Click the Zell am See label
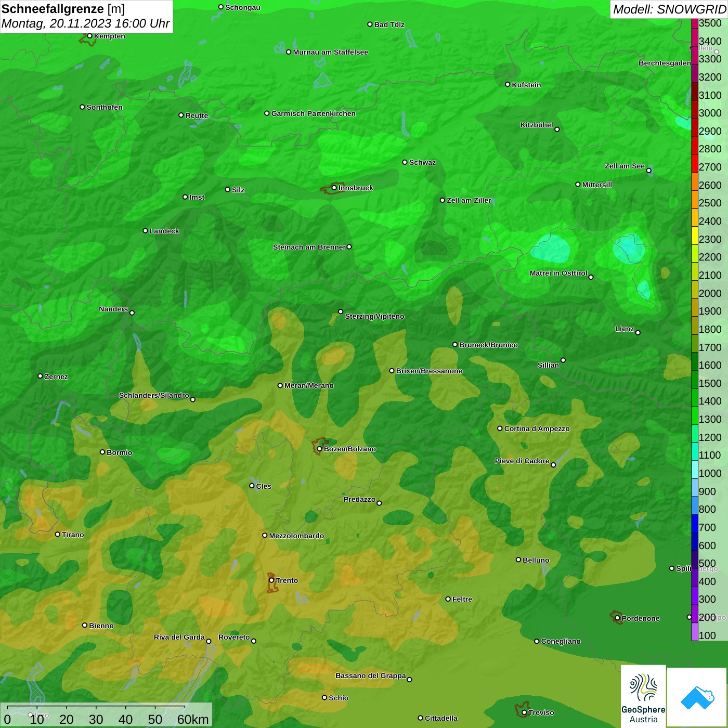The width and height of the screenshot is (728, 728). [x=625, y=166]
